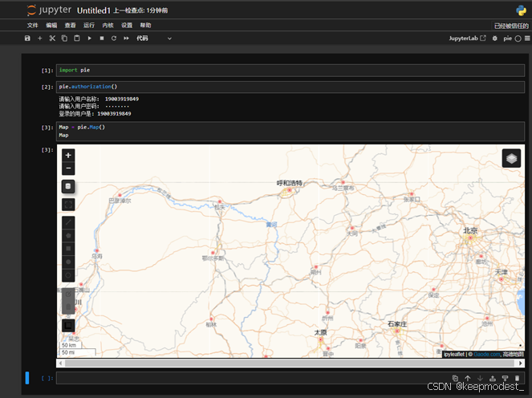
Task: Copy the selected cell in the toolbar
Action: [x=64, y=39]
